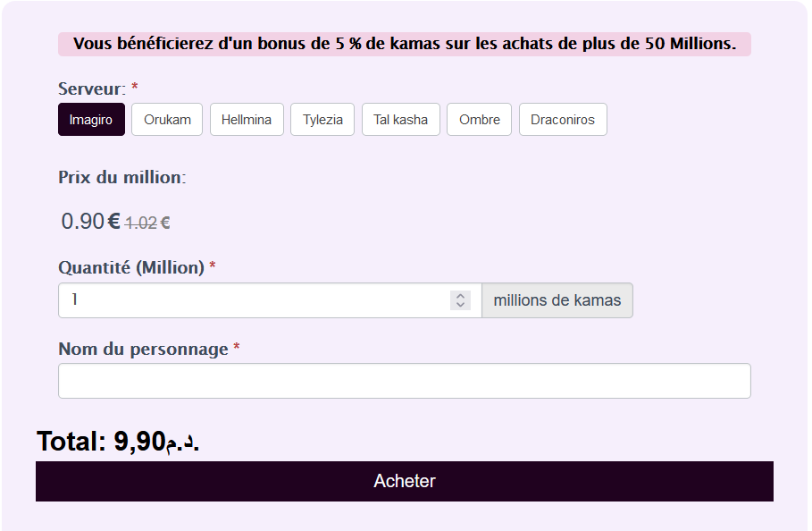Focus the Nom du personnage text field
This screenshot has width=812, height=531.
[405, 381]
